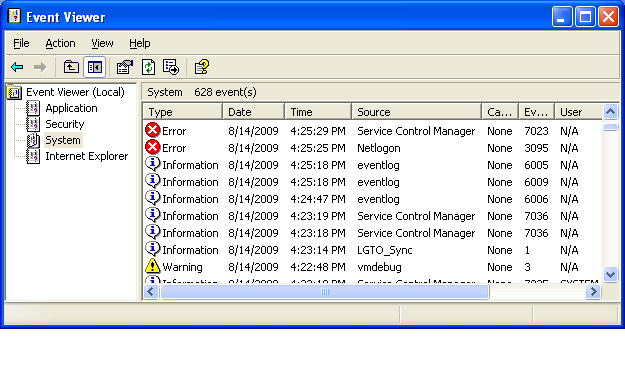Open the Properties toolbar icon

(124, 67)
